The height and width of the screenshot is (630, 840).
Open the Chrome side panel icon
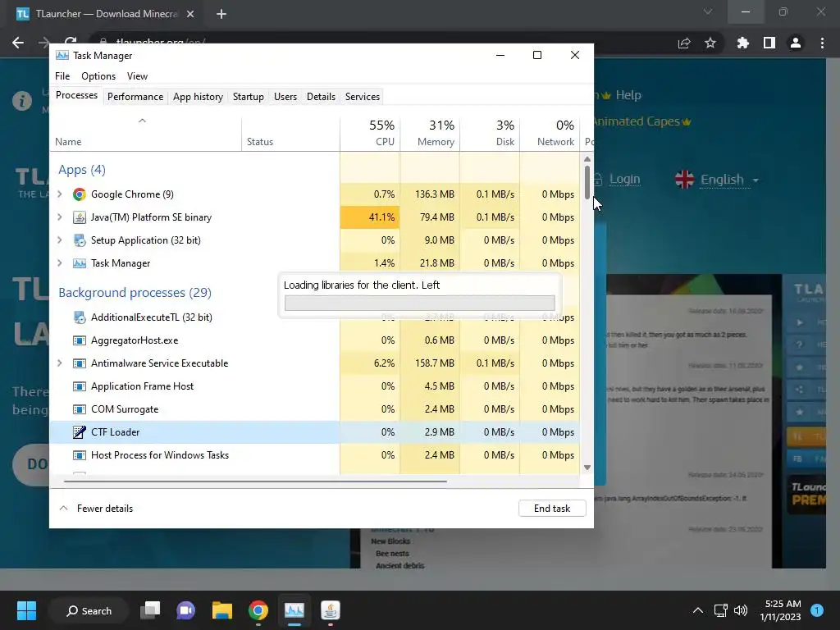pos(769,43)
